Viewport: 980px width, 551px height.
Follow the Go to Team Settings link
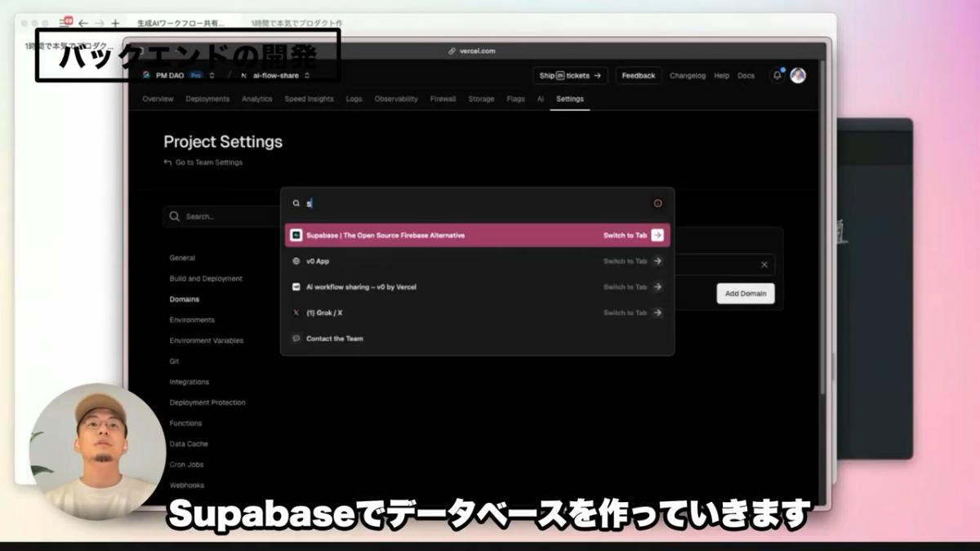tap(208, 162)
